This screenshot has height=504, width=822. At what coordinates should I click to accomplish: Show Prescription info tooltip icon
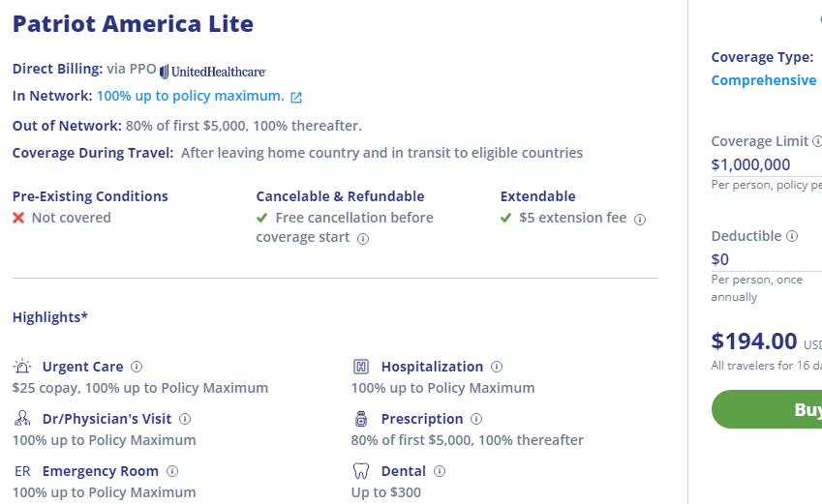[x=476, y=419]
